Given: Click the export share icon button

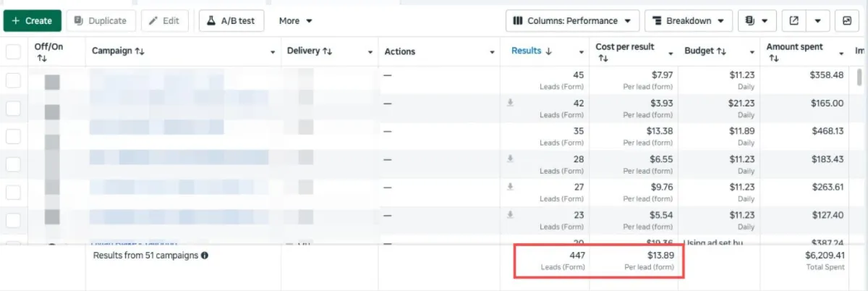Looking at the screenshot, I should point(793,21).
